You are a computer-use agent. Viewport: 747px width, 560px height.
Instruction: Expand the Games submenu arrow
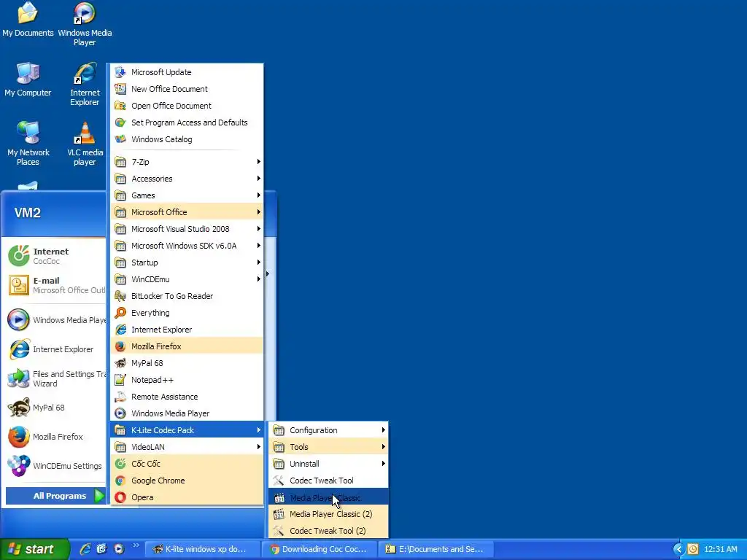258,195
